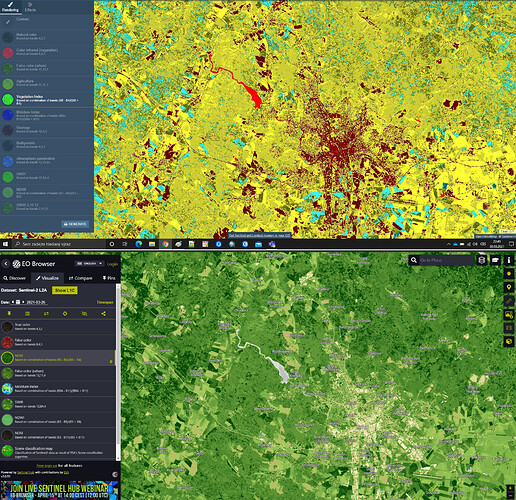Click the add-to-compare arrows icon
516x500 pixels.
tap(46, 314)
